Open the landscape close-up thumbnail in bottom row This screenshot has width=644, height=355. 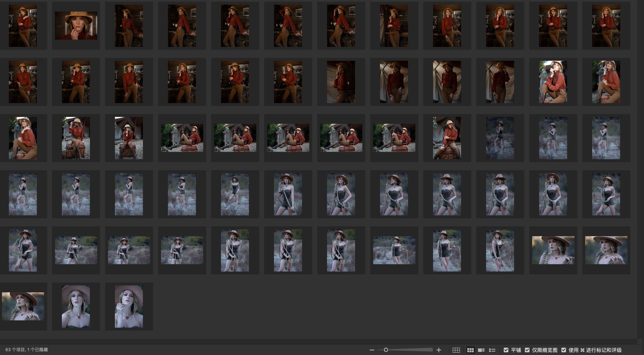(23, 306)
